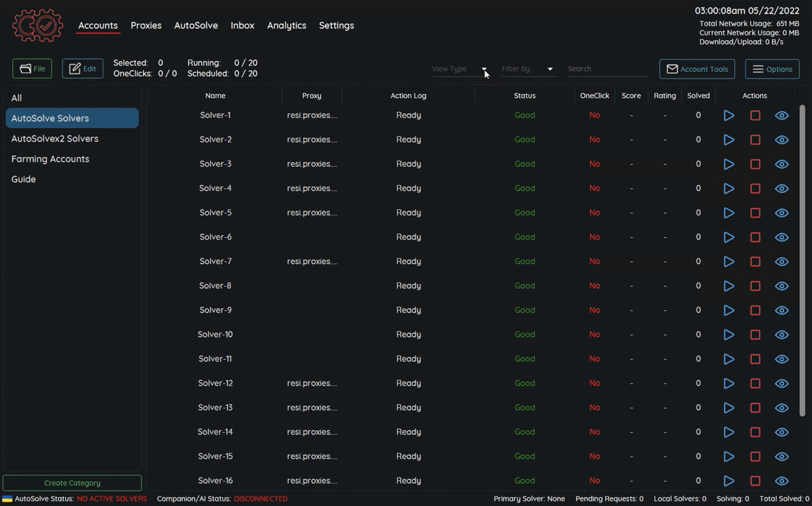Image resolution: width=812 pixels, height=506 pixels.
Task: Click the accounts list vertical scrollbar
Action: pyautogui.click(x=802, y=260)
